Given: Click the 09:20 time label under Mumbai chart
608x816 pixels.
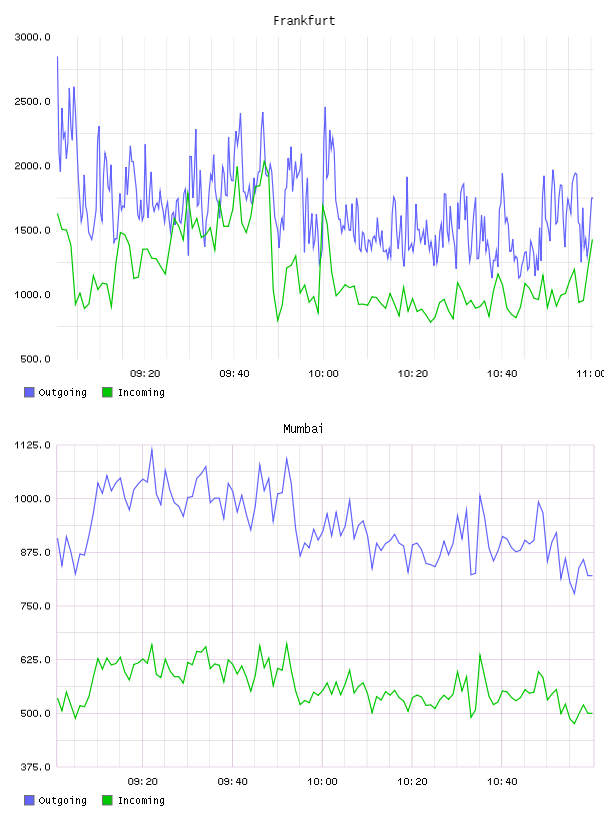Looking at the screenshot, I should (143, 782).
